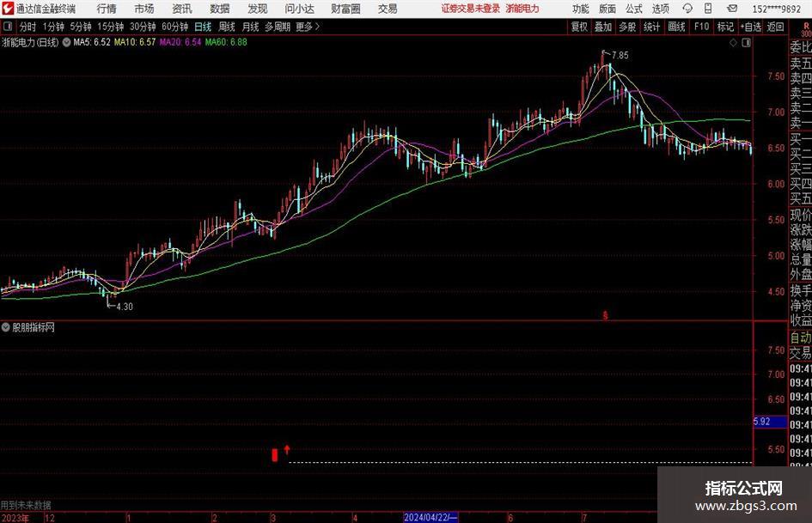Click the 2024/04/22 date marker on timeline
812x523 pixels.
430,517
